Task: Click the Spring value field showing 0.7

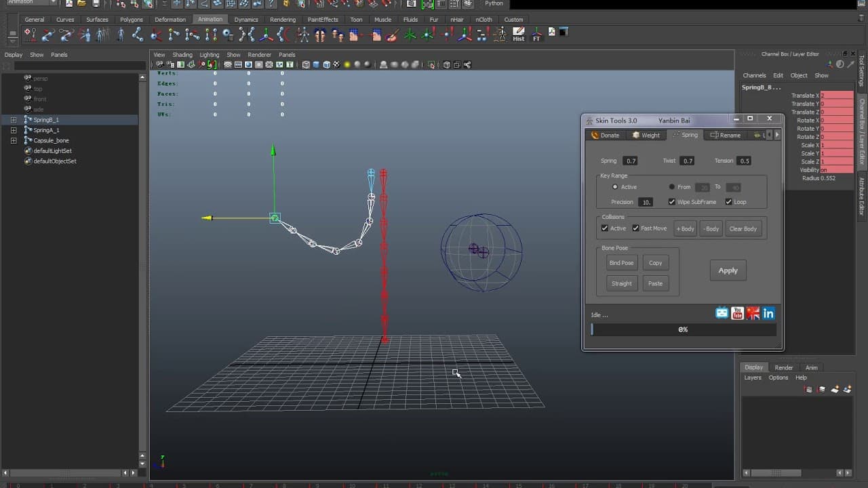Action: point(631,161)
